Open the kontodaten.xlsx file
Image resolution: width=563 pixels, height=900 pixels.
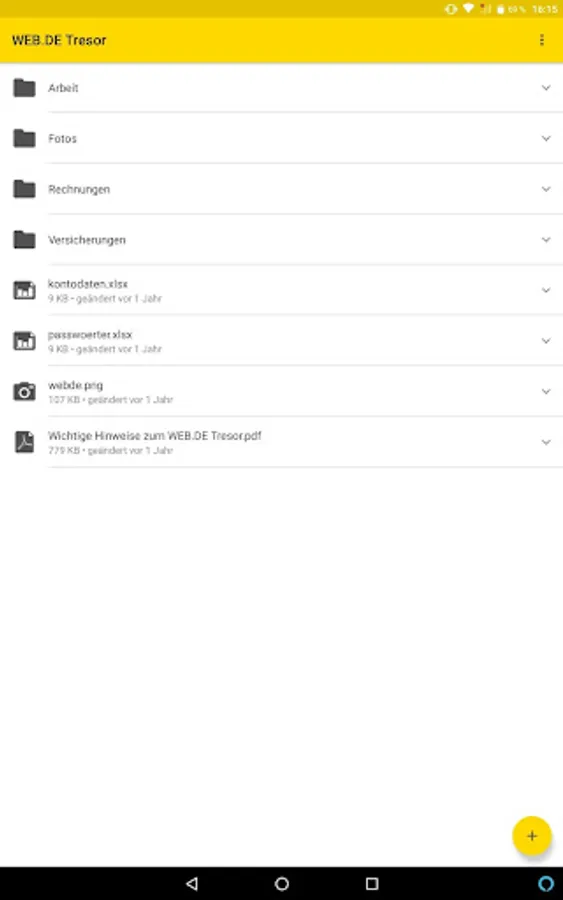point(281,290)
